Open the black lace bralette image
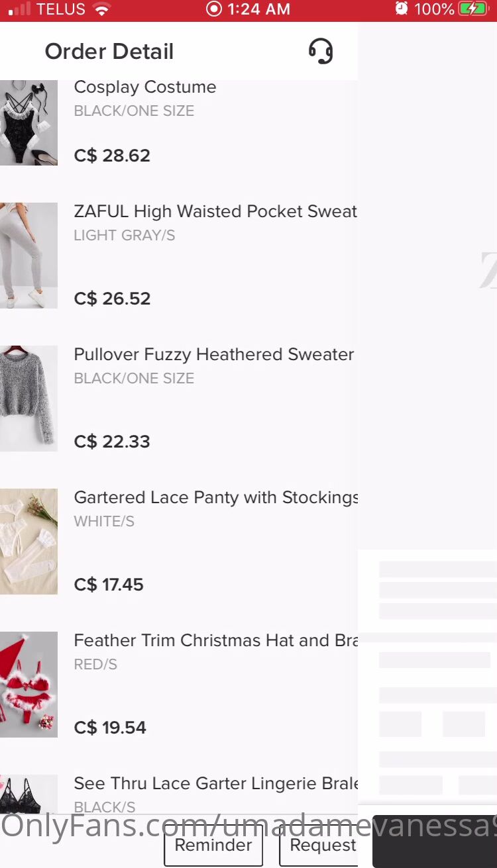 pyautogui.click(x=28, y=795)
